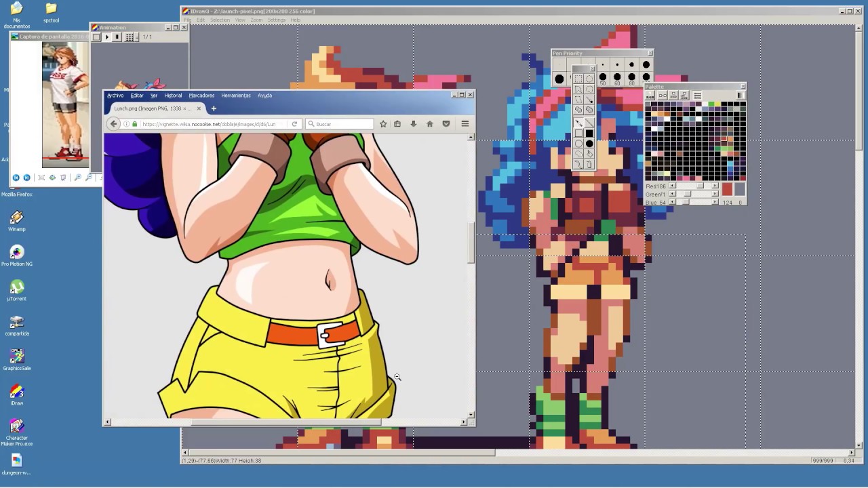Open the Selection menu in IDraw3
Viewport: 868px width, 488px height.
click(x=220, y=20)
